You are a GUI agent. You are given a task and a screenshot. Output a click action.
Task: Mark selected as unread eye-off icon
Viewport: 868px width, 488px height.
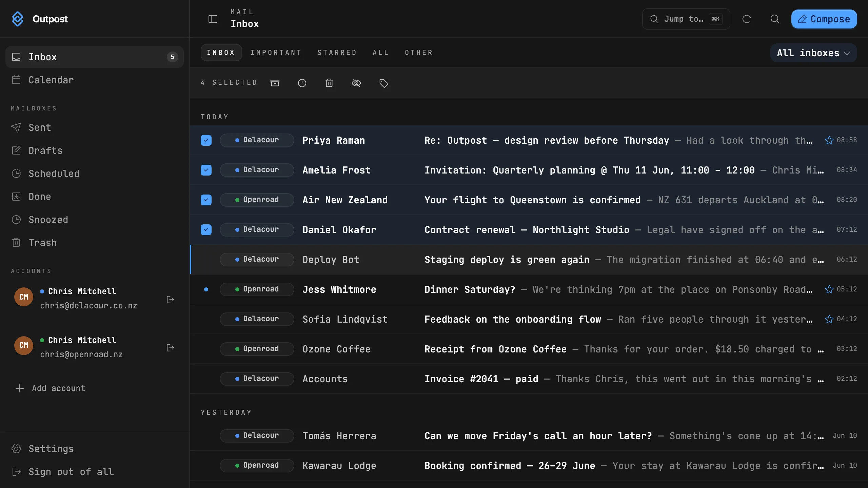(356, 83)
